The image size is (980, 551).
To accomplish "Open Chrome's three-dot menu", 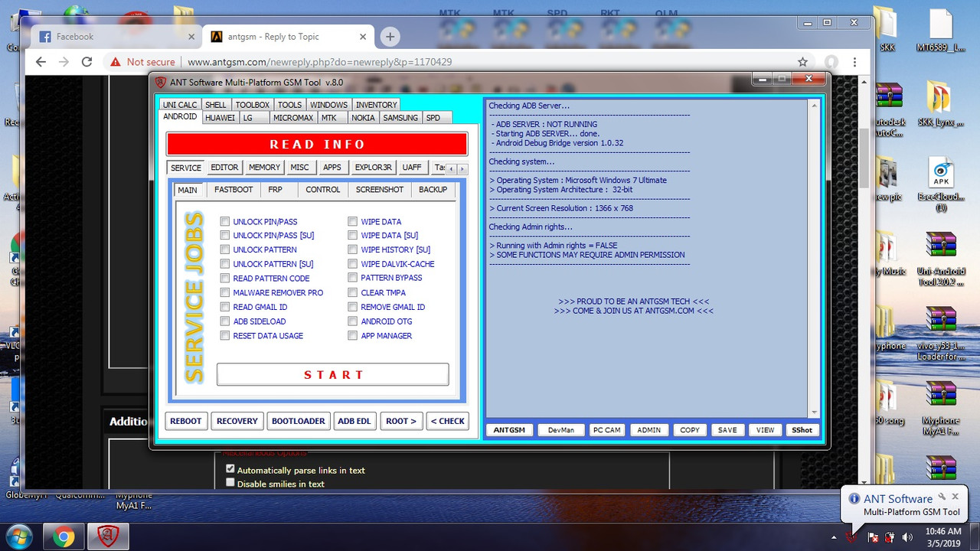I will [x=854, y=62].
